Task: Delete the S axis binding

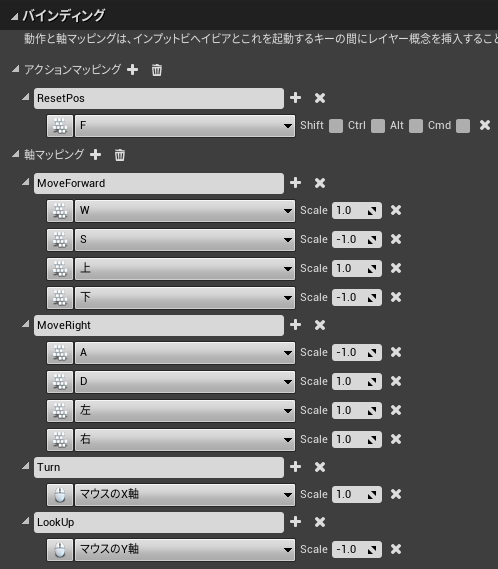Action: [396, 239]
